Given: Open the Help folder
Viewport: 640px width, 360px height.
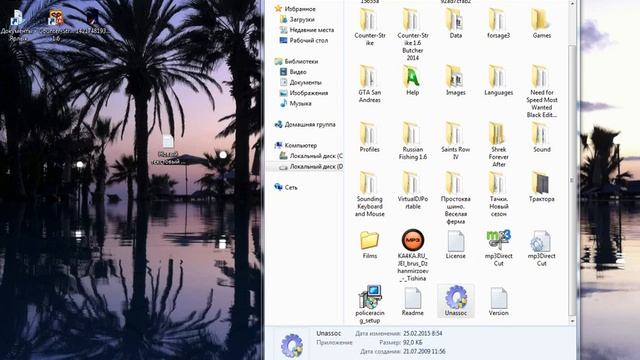Looking at the screenshot, I should [413, 80].
